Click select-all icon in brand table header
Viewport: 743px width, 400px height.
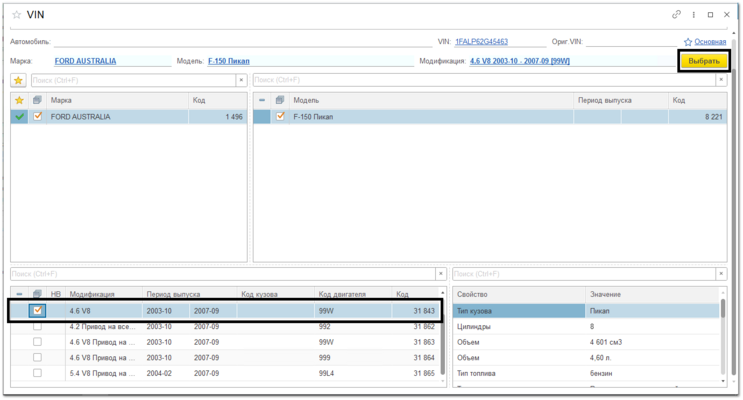pos(37,100)
